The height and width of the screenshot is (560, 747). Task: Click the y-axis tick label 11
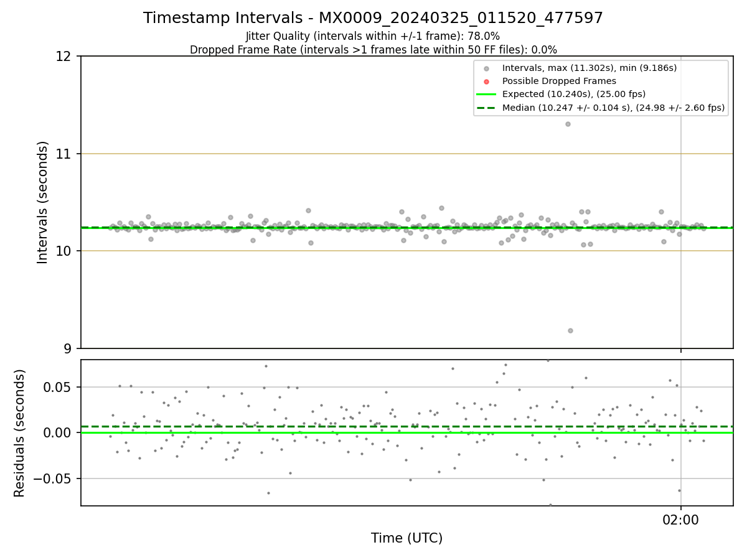pyautogui.click(x=65, y=154)
